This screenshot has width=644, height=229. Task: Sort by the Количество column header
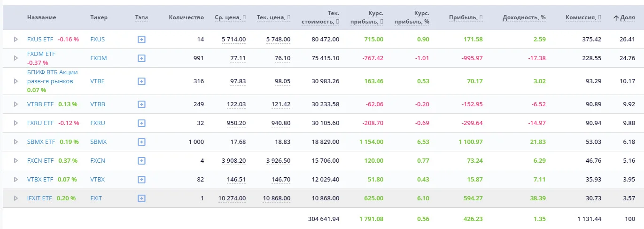click(x=186, y=17)
